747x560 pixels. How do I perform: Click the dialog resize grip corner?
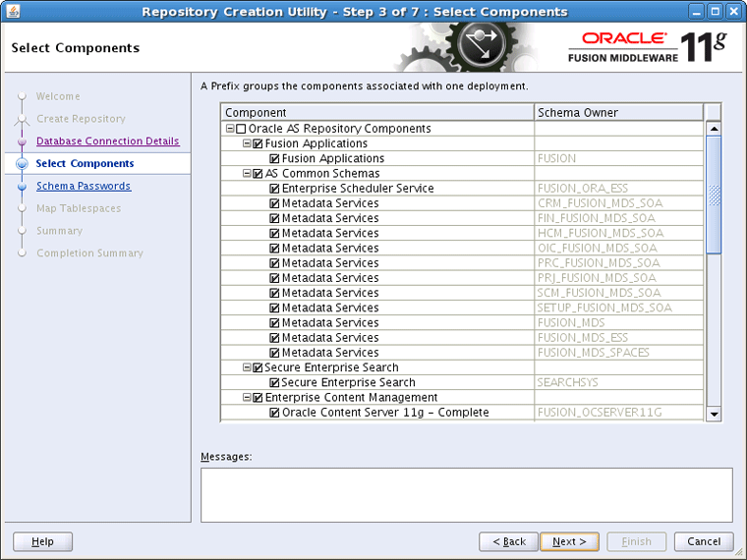pyautogui.click(x=740, y=553)
